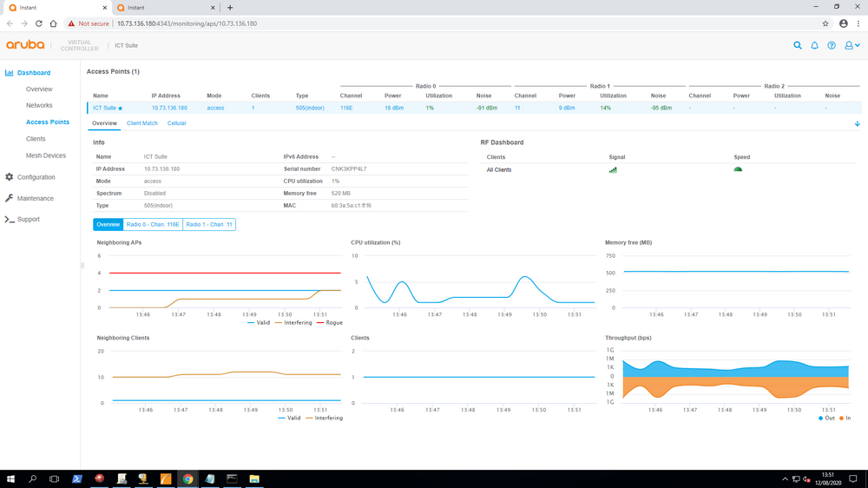Open Chrome from the Windows taskbar
868x488 pixels.
coord(187,479)
